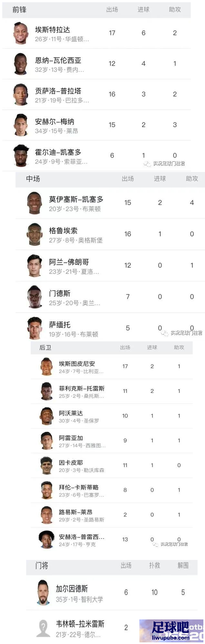Click 萨缅托's player portrait
This screenshot has width=205, height=644.
pyautogui.click(x=35, y=328)
